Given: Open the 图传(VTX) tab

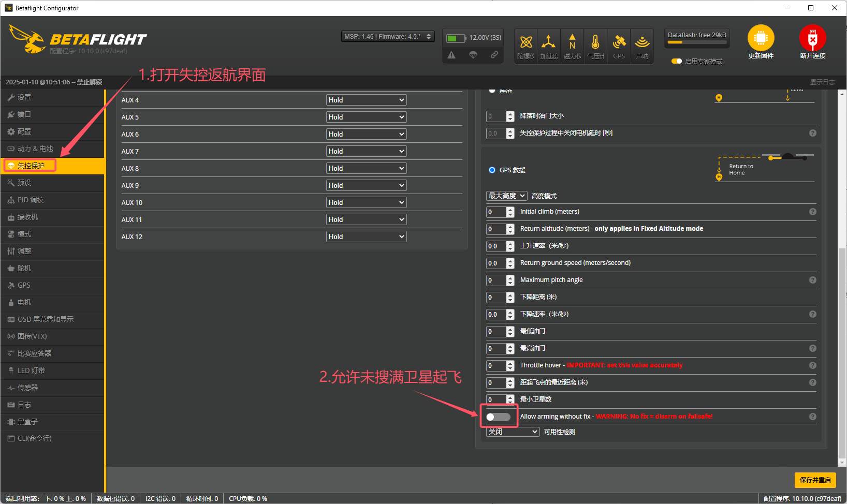Looking at the screenshot, I should pos(52,336).
